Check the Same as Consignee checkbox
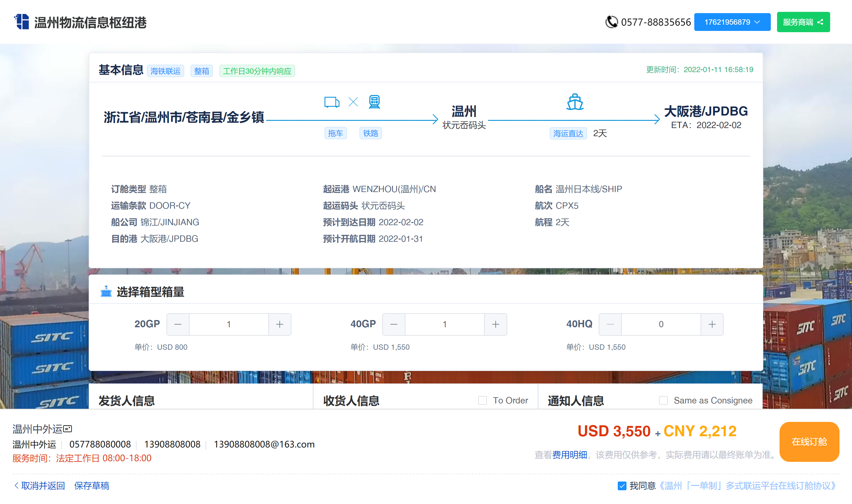Screen dimensions: 852x504 663,400
